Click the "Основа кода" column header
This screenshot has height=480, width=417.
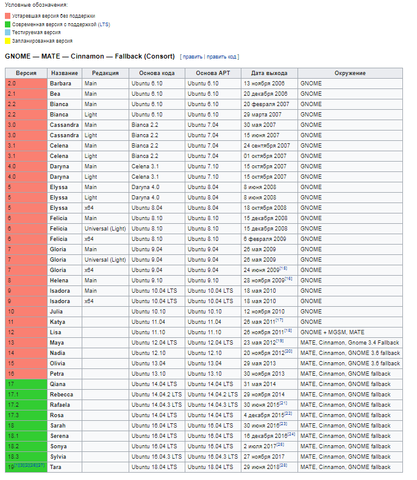157,73
